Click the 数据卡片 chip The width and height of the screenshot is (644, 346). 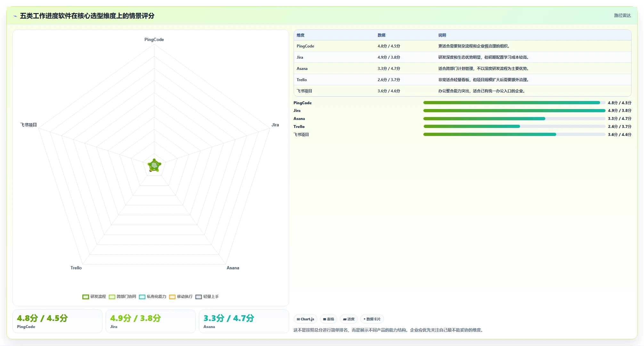[372, 319]
